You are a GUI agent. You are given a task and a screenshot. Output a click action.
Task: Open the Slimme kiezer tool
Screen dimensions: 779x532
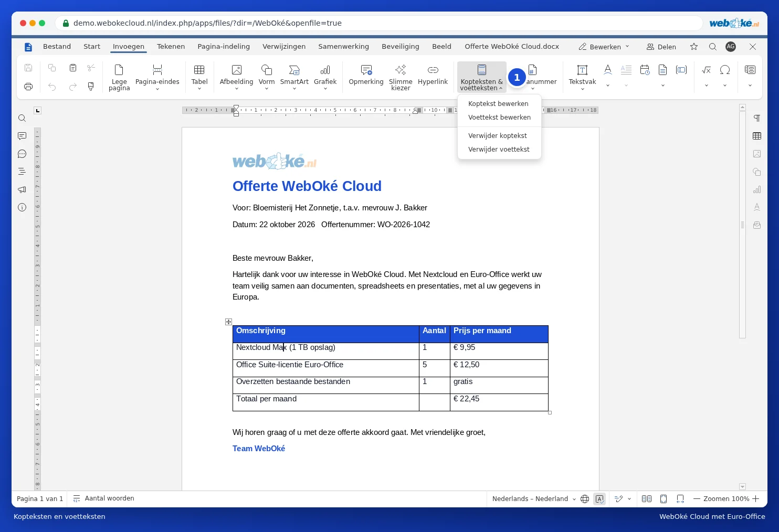pyautogui.click(x=401, y=77)
